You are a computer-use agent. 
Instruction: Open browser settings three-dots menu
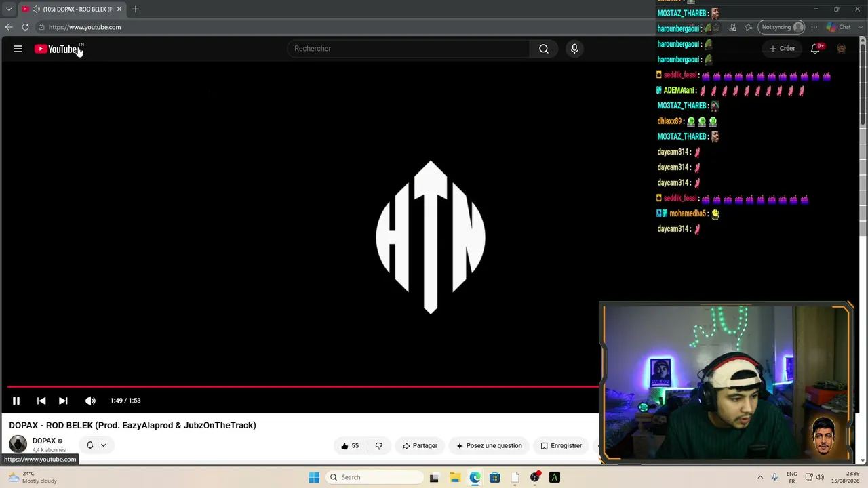tap(814, 27)
